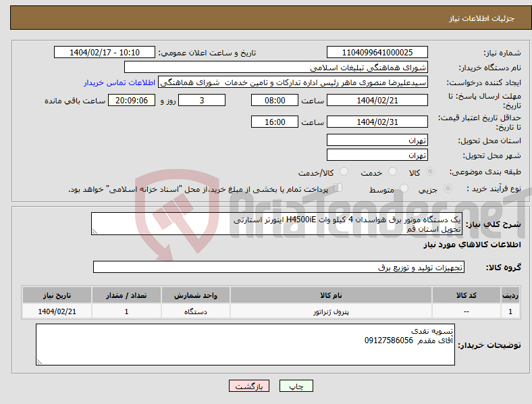Click delivery province field تهران
The image size is (532, 404).
[377, 140]
